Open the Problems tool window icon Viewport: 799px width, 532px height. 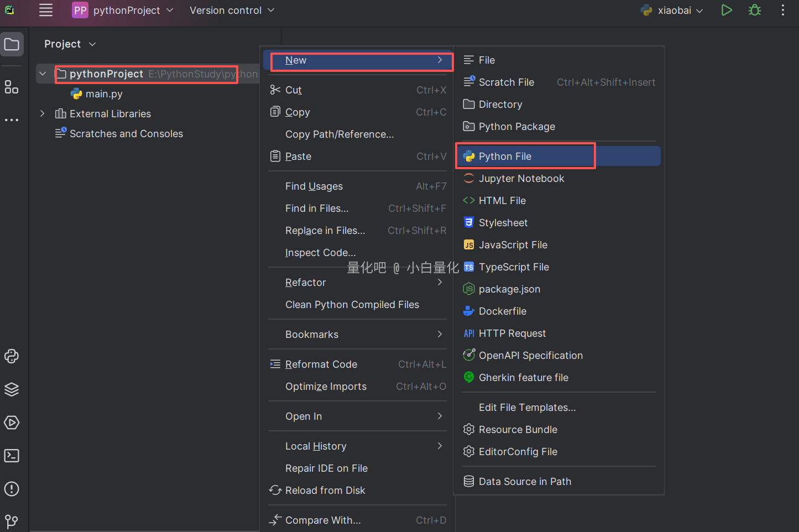(x=12, y=489)
